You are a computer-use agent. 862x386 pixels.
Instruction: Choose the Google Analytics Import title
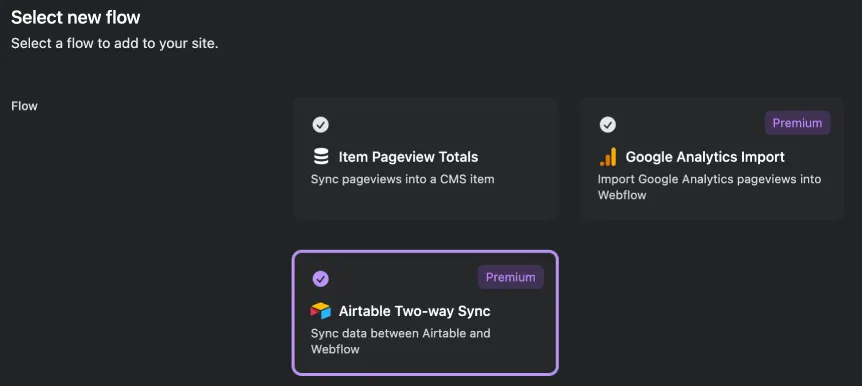[x=705, y=157]
